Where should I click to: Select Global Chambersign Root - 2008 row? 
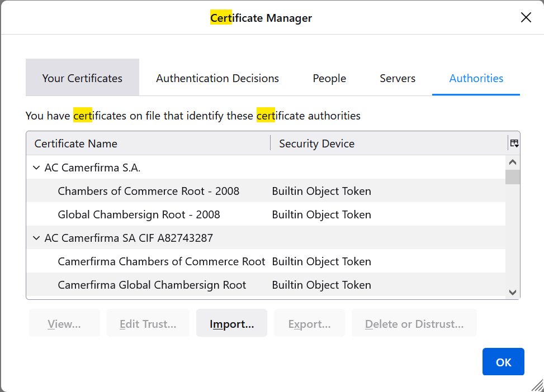266,214
